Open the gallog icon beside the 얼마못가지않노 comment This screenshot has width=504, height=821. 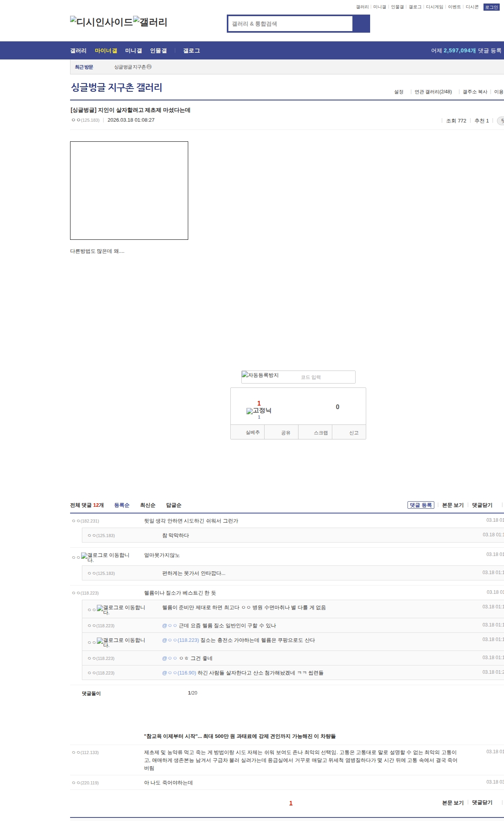(105, 557)
